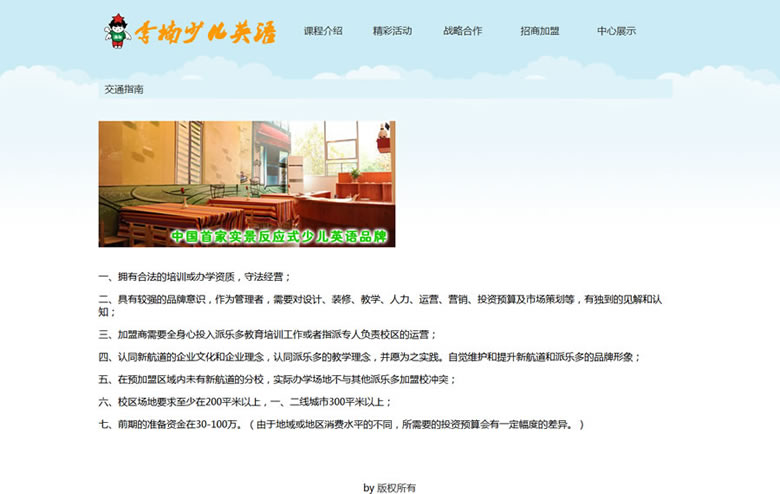Click the cartoon mascot logo icon

coord(118,31)
